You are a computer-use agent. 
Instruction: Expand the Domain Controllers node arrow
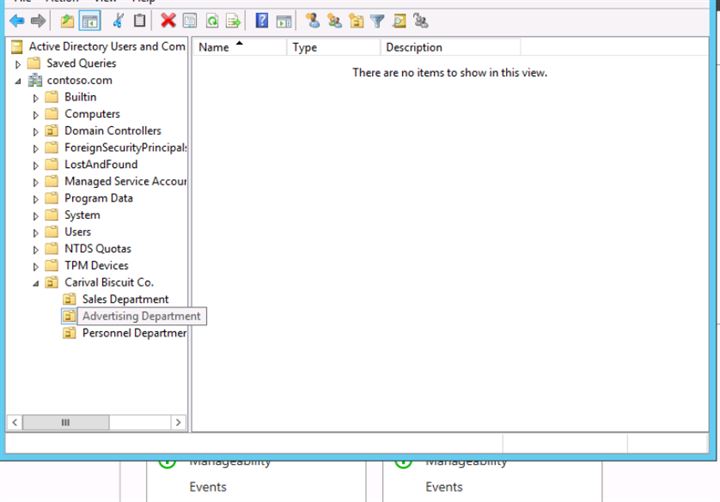37,131
